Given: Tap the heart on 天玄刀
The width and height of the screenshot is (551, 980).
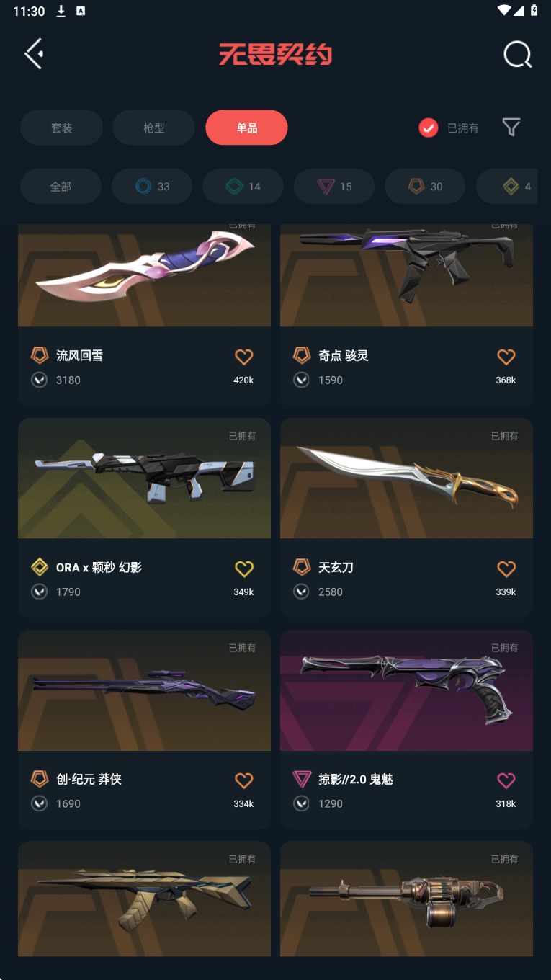Looking at the screenshot, I should tap(506, 569).
